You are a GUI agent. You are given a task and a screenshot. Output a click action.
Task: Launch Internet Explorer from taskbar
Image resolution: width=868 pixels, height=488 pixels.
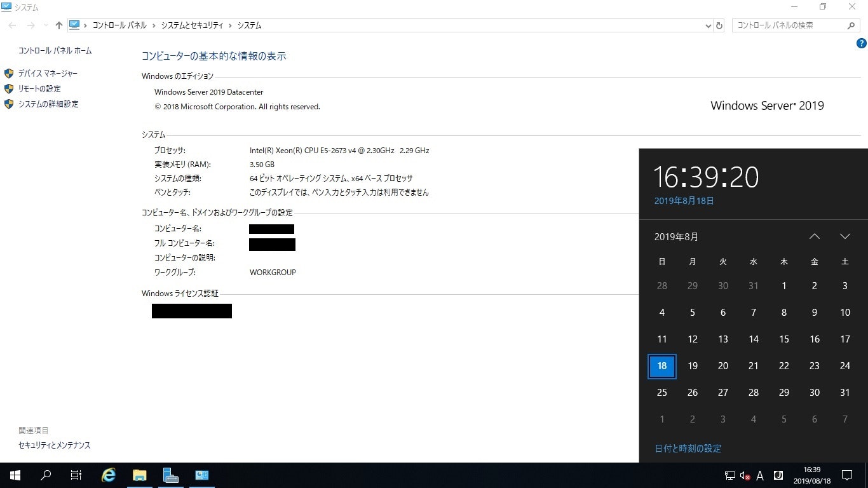pyautogui.click(x=109, y=475)
